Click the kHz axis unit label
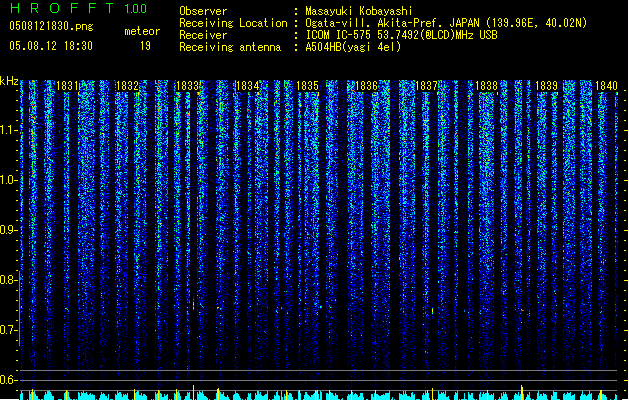 [x=9, y=81]
